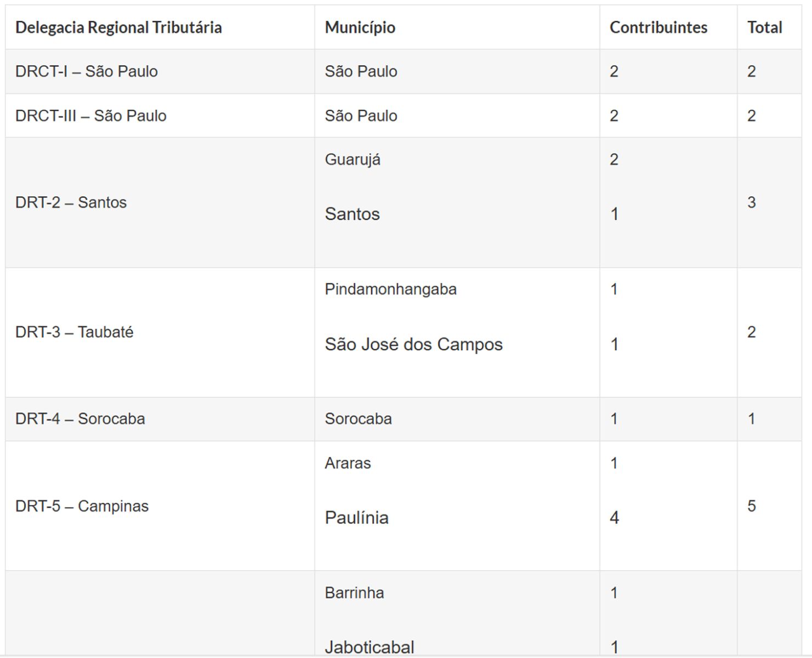Click the contribuintes value 4 beside Paulínia
Screen dimensions: 812x658
point(614,518)
